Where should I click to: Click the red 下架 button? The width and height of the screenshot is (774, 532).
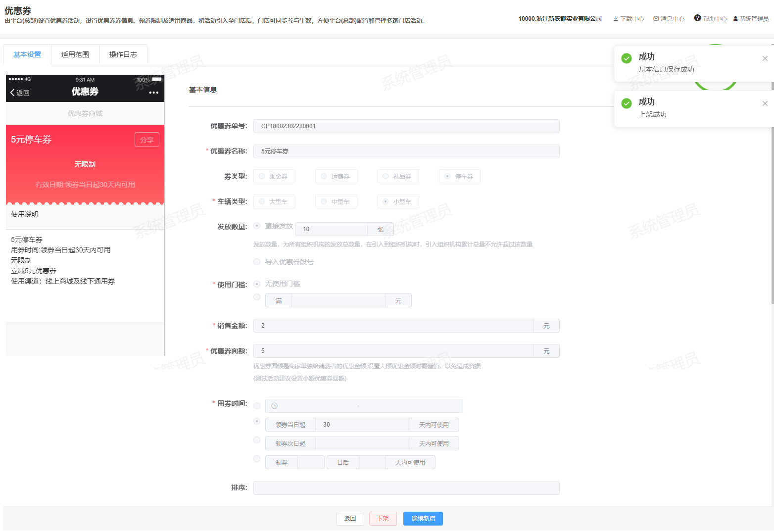(383, 519)
